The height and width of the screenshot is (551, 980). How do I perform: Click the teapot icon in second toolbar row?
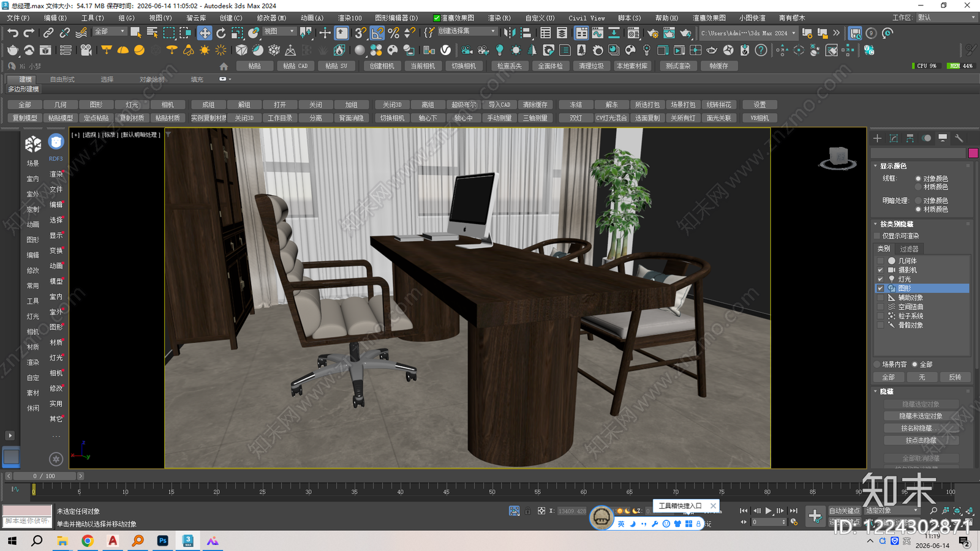[13, 50]
